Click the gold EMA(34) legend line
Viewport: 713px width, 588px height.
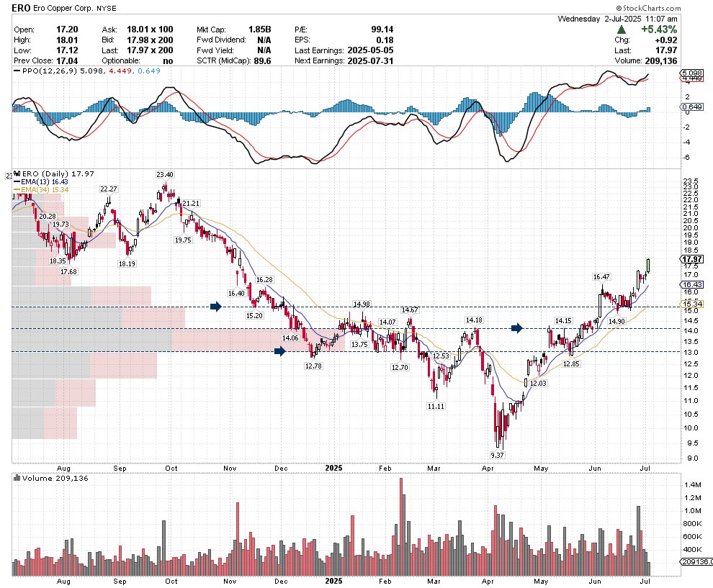coord(17,189)
